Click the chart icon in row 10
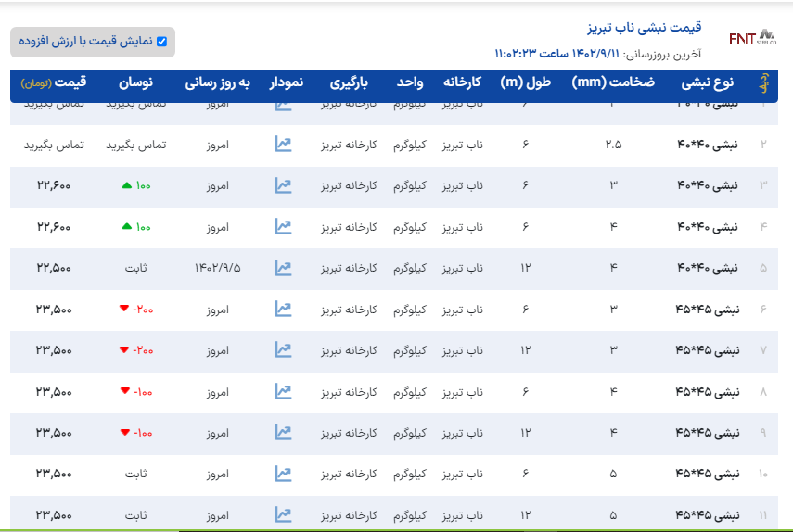Screen dimensions: 793x532 click(x=283, y=474)
